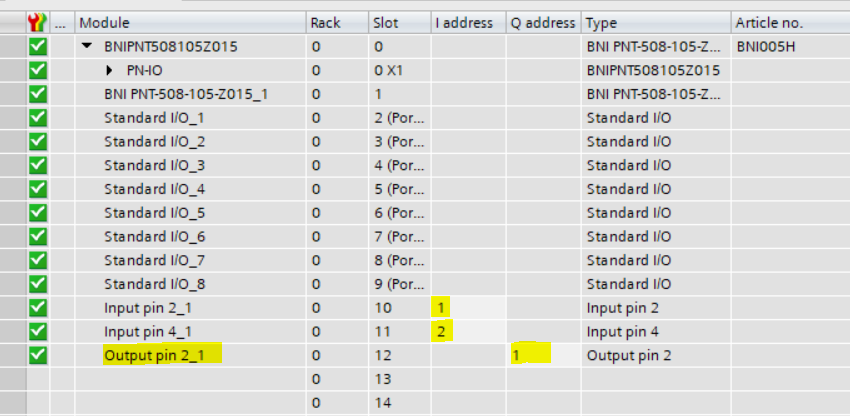850x416 pixels.
Task: Select the I address field of Input pin 2_1
Action: [x=468, y=307]
